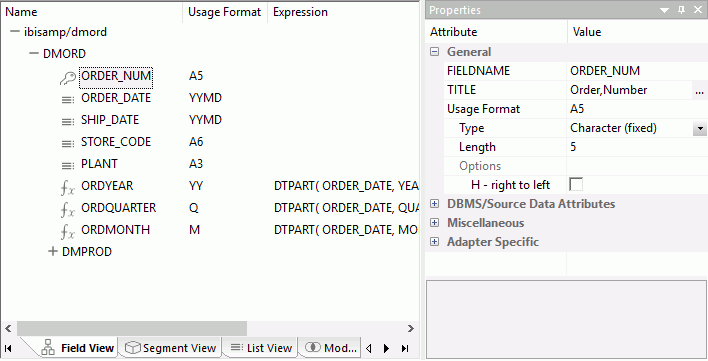Click the Length value field showing 5

tap(637, 147)
